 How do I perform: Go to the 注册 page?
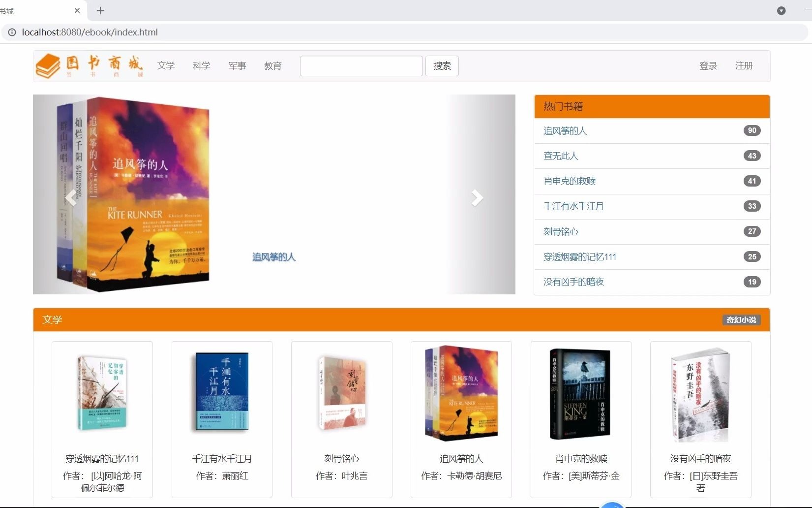click(744, 65)
